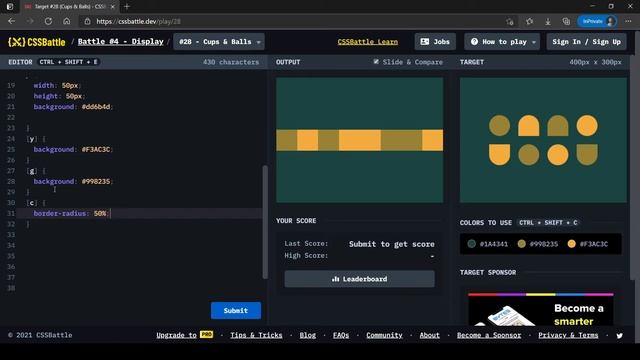Click the Submit to get score text
This screenshot has height=360, width=640.
point(391,244)
